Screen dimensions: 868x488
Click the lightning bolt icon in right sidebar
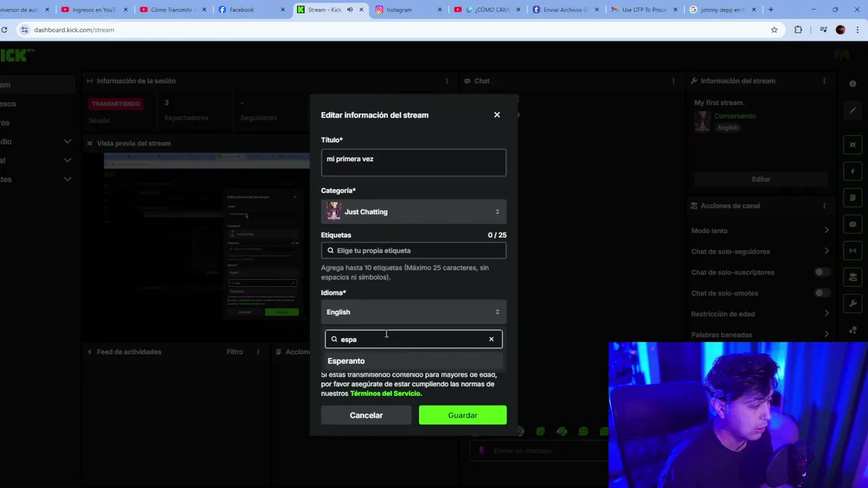coord(853,171)
